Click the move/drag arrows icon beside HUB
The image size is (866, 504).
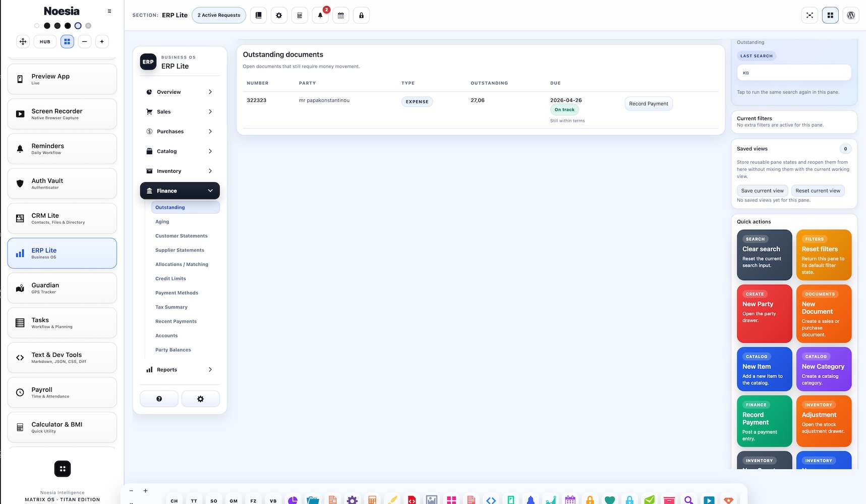coord(23,41)
